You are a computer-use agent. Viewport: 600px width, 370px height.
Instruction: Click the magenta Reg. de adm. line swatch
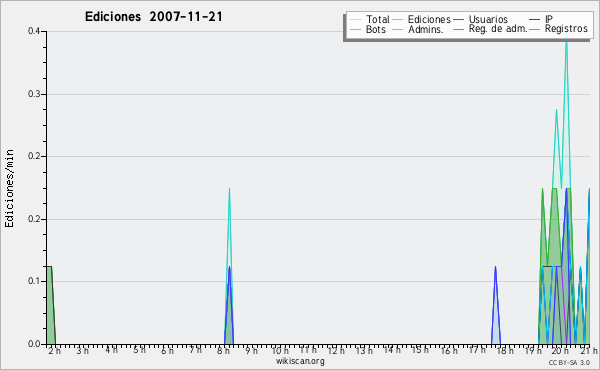click(x=458, y=29)
